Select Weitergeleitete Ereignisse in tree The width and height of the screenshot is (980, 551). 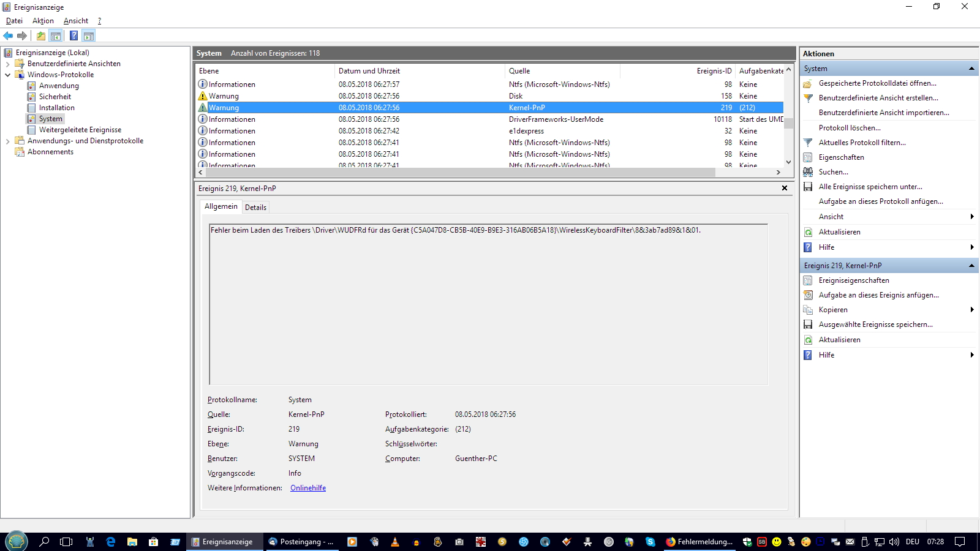pos(80,130)
